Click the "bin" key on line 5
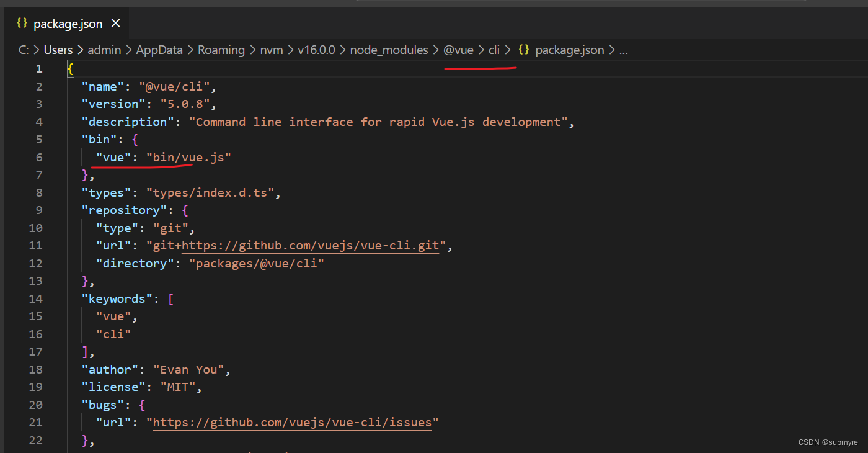Screen dimensions: 868x453 coord(99,140)
